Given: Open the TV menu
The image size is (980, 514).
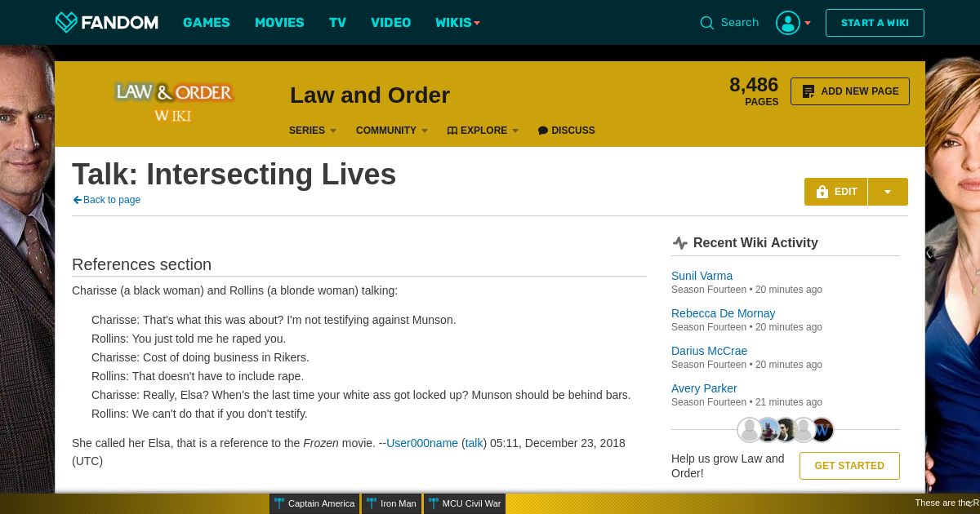Looking at the screenshot, I should point(338,22).
